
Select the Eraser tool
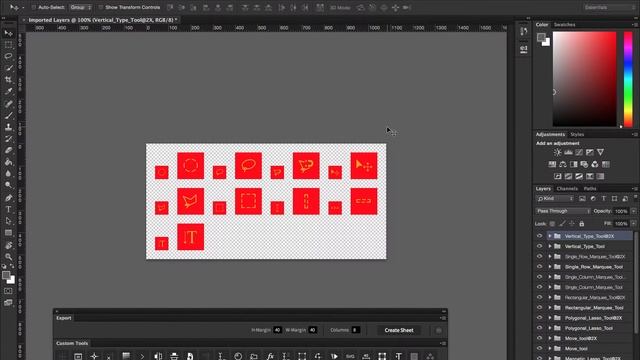pyautogui.click(x=8, y=151)
